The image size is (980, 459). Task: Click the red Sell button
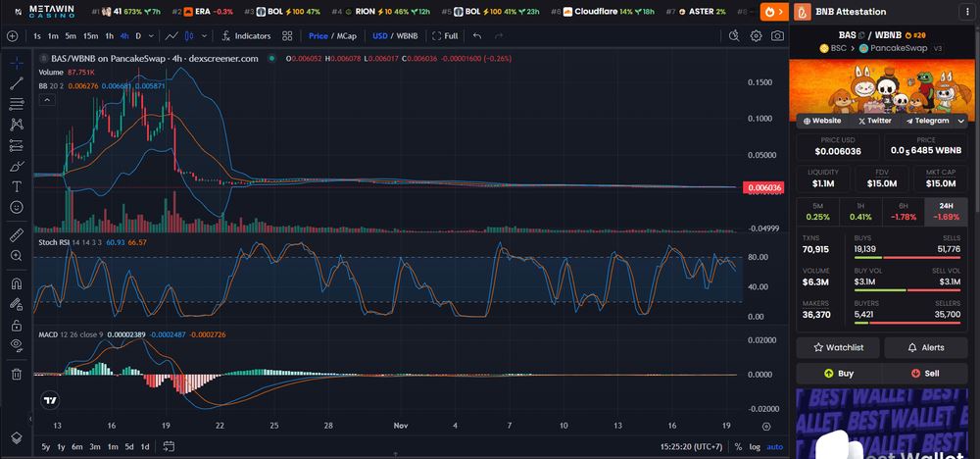click(x=926, y=374)
